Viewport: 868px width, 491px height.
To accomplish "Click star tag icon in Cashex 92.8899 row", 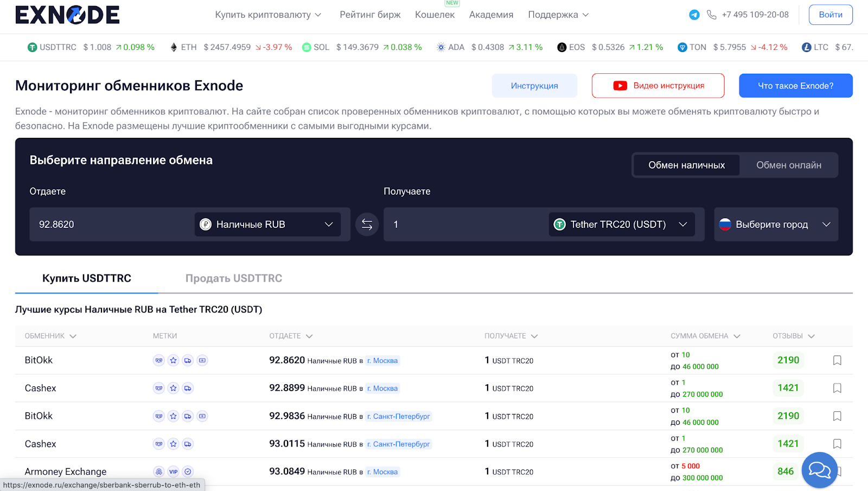I will click(174, 388).
